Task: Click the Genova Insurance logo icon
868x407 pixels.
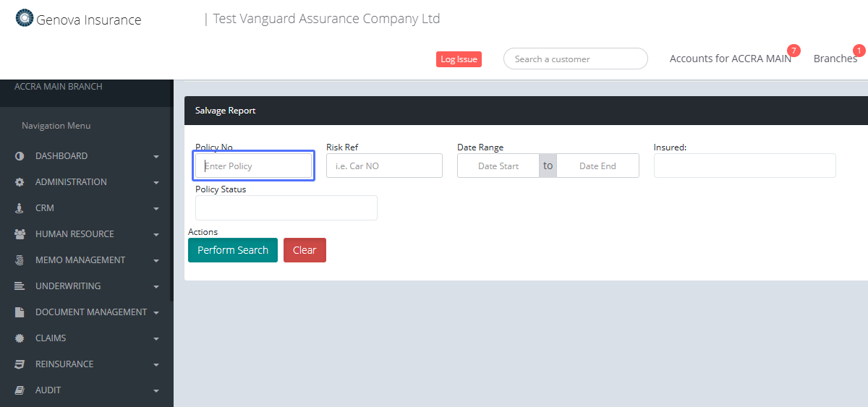Action: [x=25, y=18]
